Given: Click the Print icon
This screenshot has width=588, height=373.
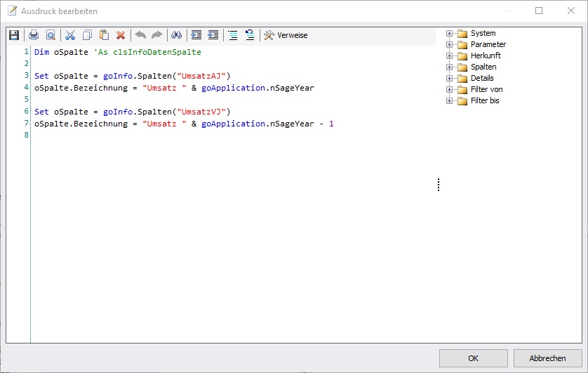Looking at the screenshot, I should (34, 35).
